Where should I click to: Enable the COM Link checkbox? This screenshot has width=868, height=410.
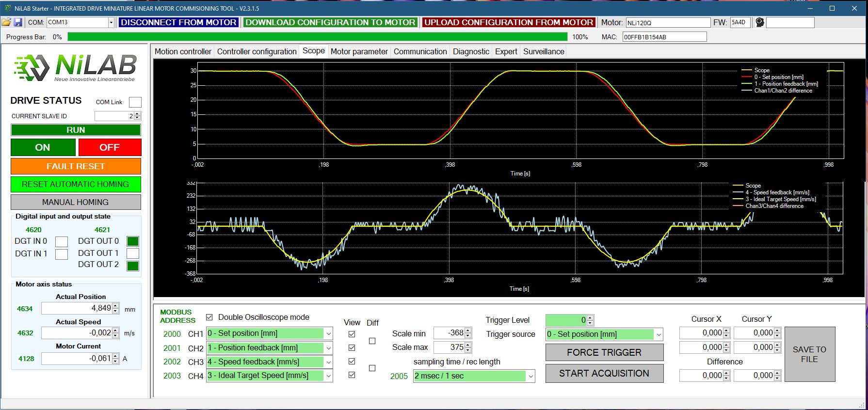[135, 102]
